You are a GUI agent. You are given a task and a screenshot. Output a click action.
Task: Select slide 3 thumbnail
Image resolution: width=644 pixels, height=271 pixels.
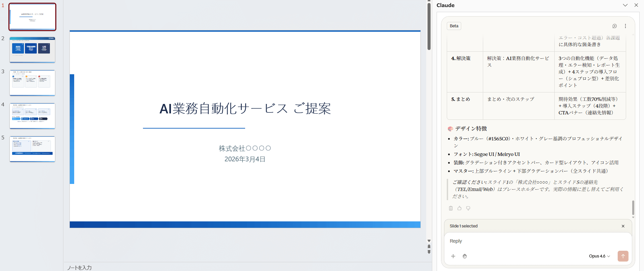(32, 83)
